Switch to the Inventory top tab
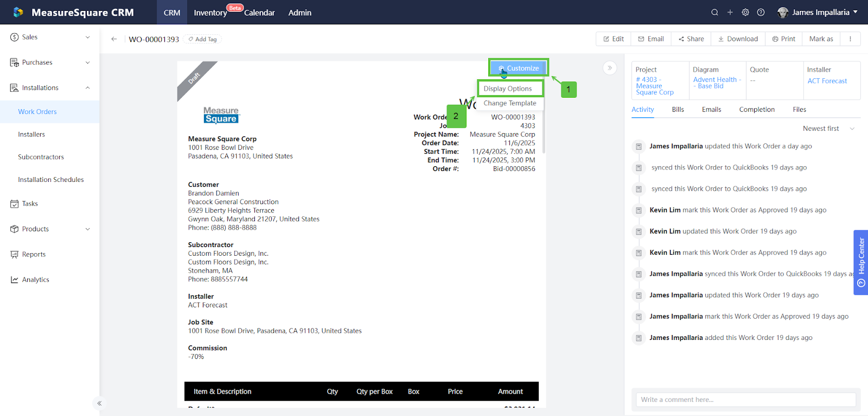This screenshot has height=416, width=868. 210,12
